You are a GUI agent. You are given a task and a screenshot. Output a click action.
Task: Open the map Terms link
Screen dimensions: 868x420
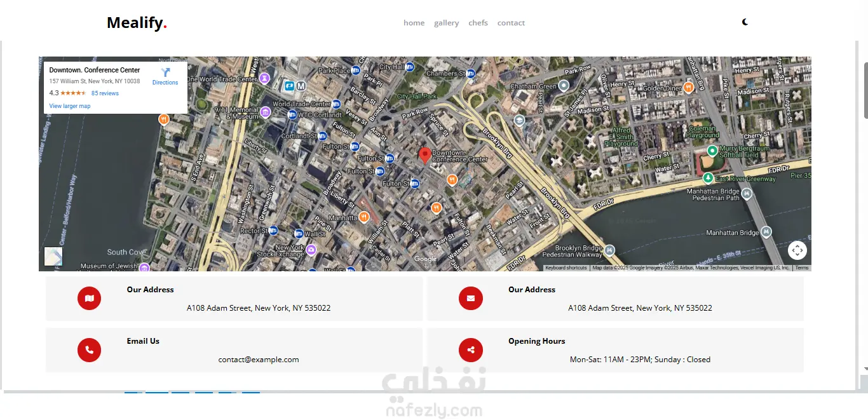802,268
